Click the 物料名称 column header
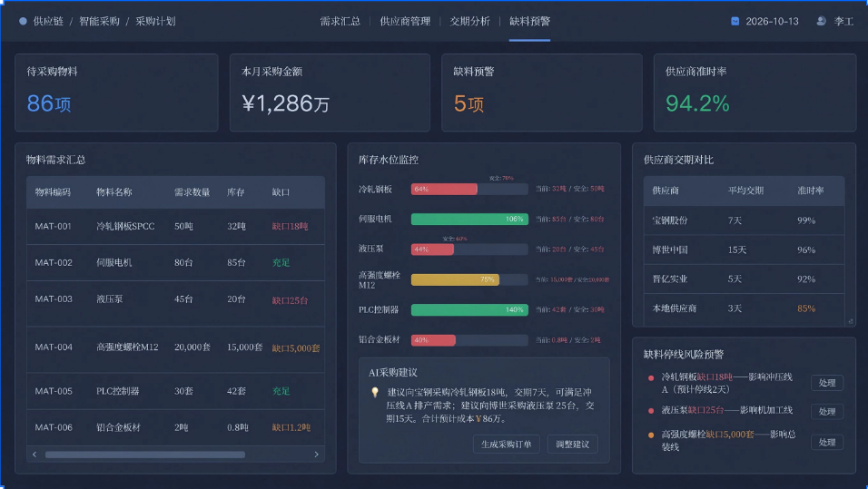 (114, 192)
